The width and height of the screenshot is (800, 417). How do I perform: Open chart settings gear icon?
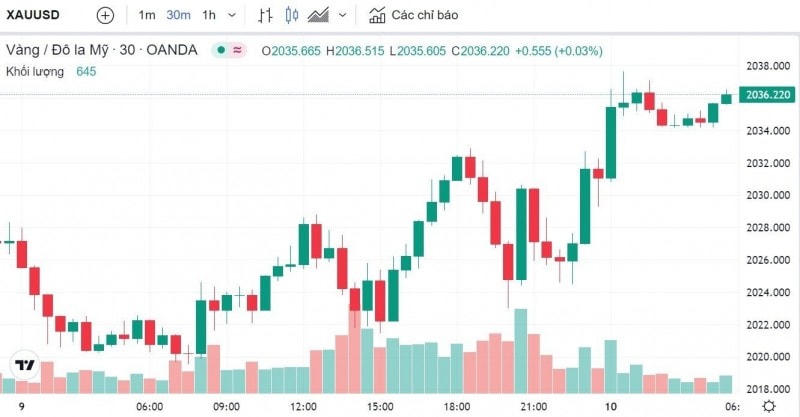(x=769, y=406)
